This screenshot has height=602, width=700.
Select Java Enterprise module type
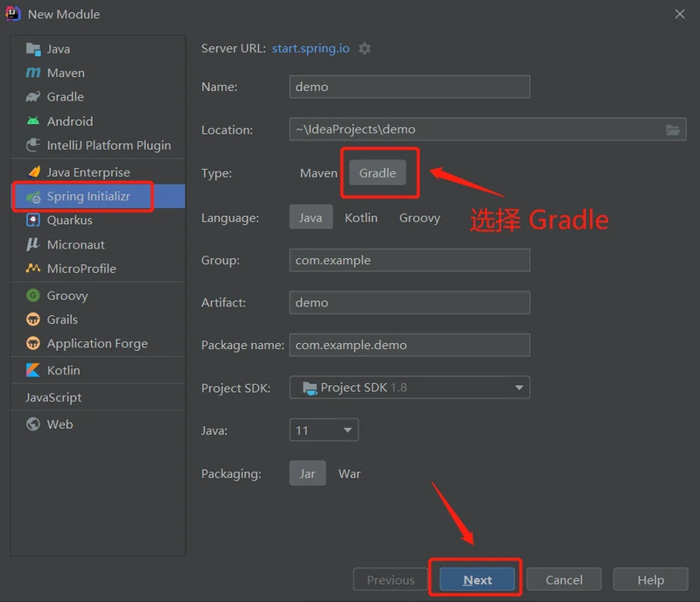pyautogui.click(x=87, y=172)
